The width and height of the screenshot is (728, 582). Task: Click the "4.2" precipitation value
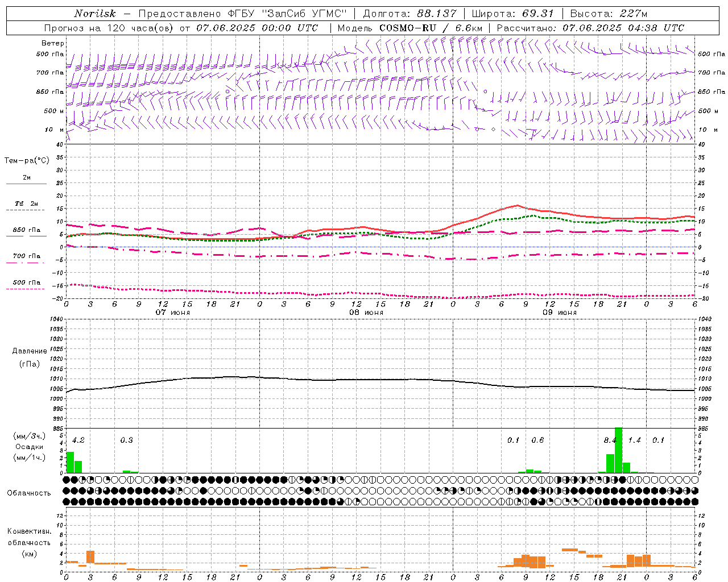coord(78,440)
